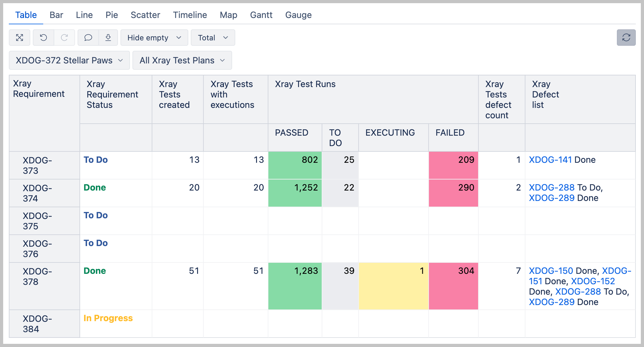Expand XDOG-372 Stellar Paws selector
The width and height of the screenshot is (644, 347).
pos(69,60)
